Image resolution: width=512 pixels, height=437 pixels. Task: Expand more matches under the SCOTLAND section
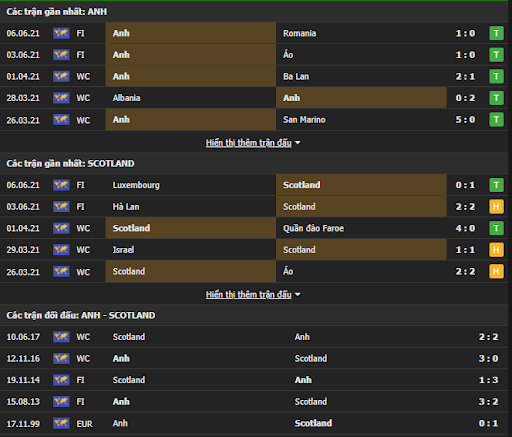point(249,295)
